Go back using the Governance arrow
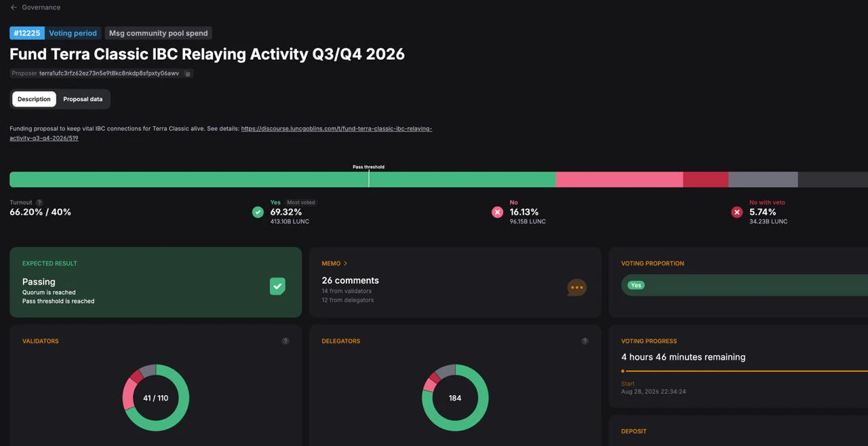Screen dimensions: 868x446 [x=14, y=7]
